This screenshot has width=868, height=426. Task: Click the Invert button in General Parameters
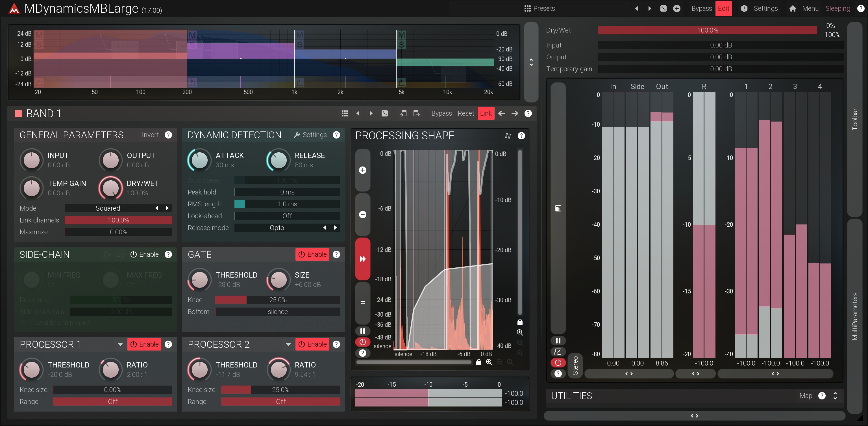pos(150,135)
